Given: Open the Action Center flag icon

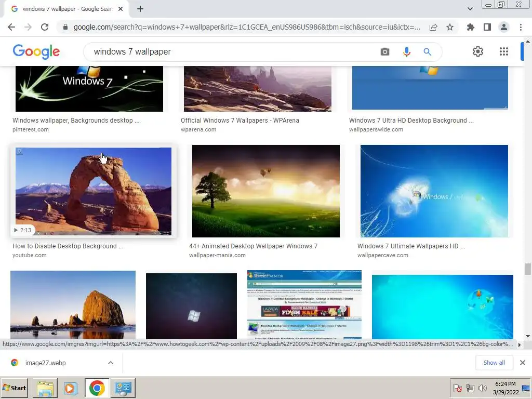Looking at the screenshot, I should [457, 388].
